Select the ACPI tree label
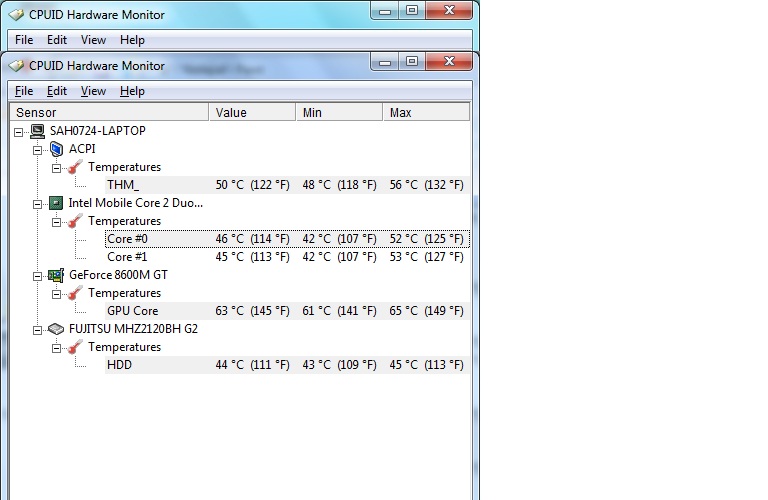Image resolution: width=768 pixels, height=500 pixels. tap(82, 149)
